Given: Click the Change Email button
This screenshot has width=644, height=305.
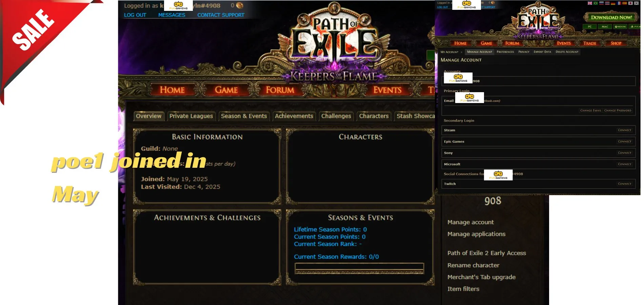Looking at the screenshot, I should [591, 110].
